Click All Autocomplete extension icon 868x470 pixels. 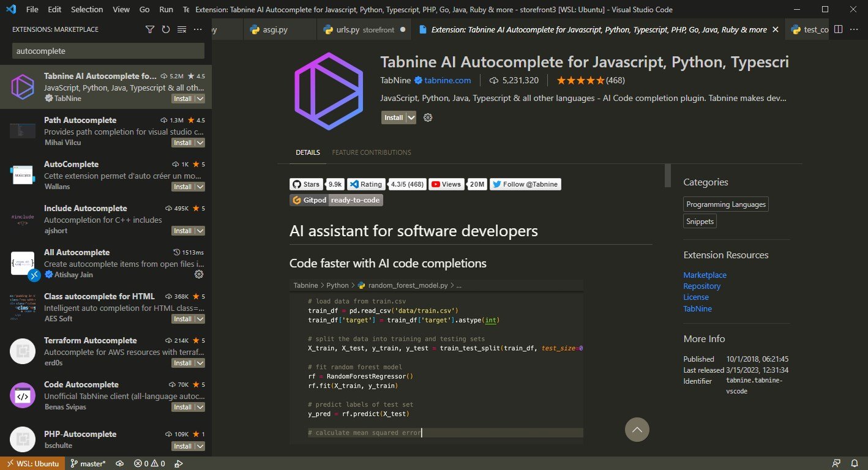tap(23, 264)
